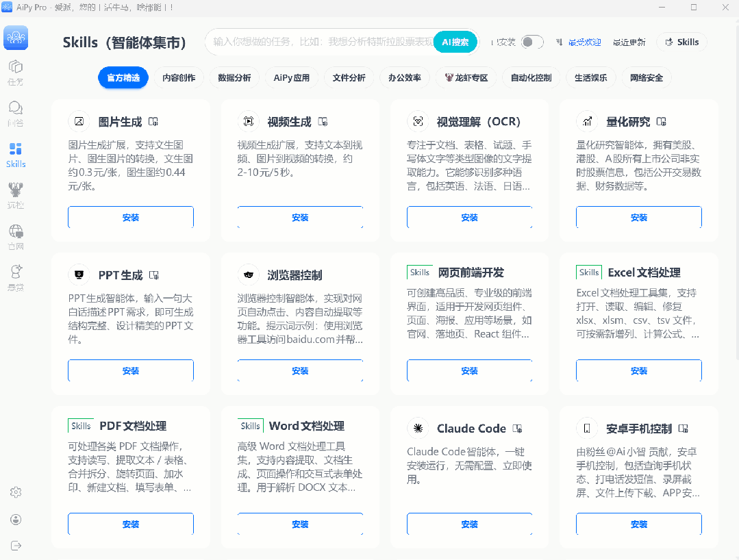Click the Skills button at top right
The height and width of the screenshot is (560, 739).
pyautogui.click(x=681, y=42)
